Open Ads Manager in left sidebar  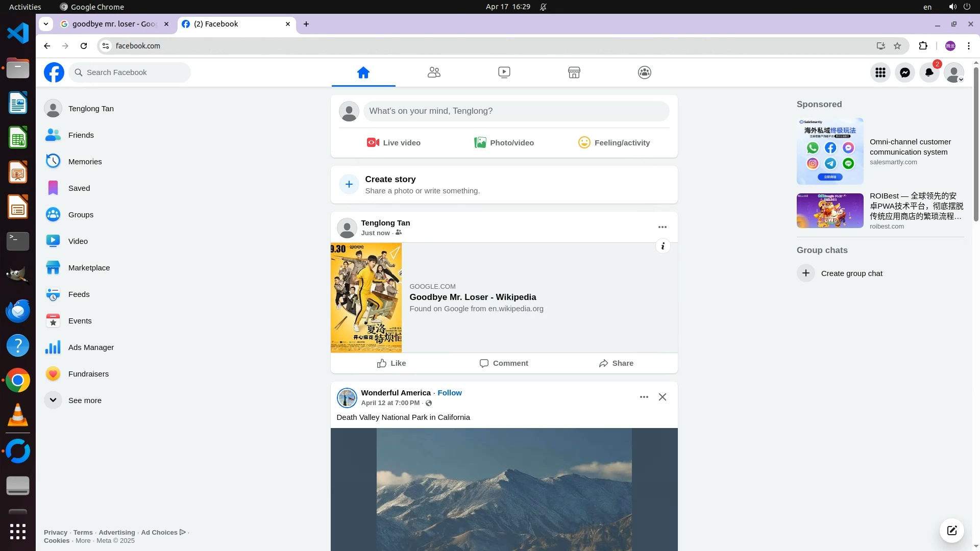click(x=91, y=347)
